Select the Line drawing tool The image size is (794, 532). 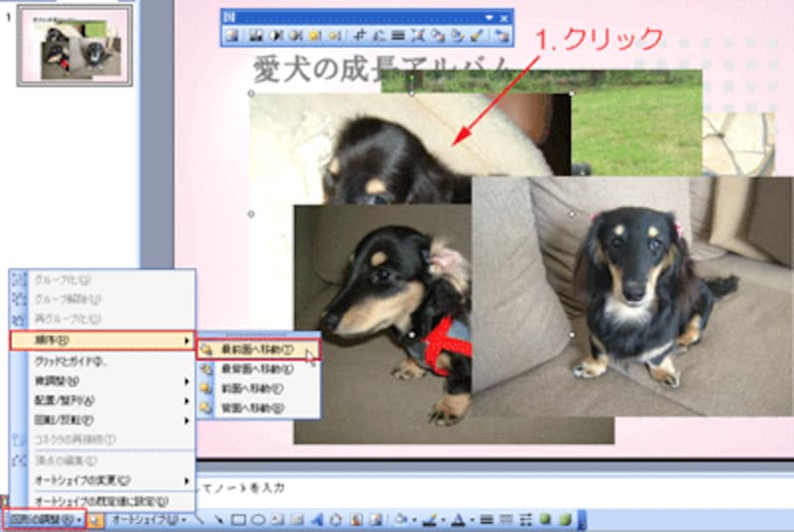click(200, 520)
